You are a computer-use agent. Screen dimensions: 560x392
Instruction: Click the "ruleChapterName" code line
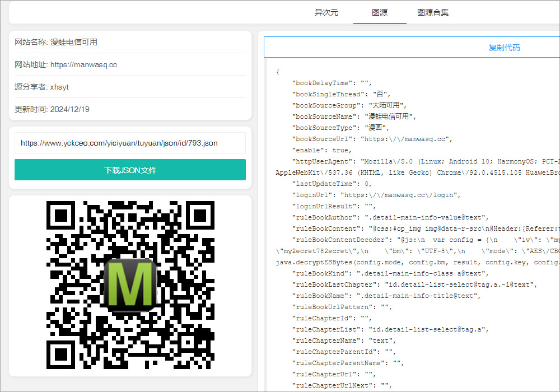[344, 340]
